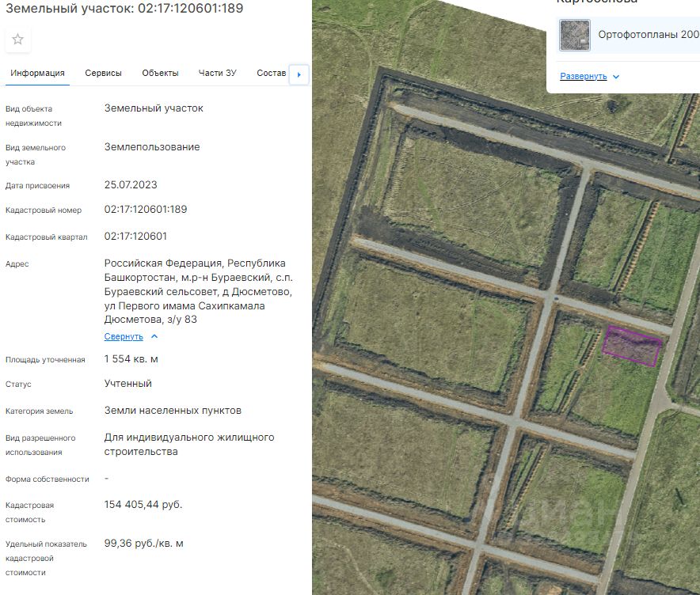This screenshot has height=595, width=700.
Task: Collapse address with Свернуть link
Action: click(x=124, y=337)
